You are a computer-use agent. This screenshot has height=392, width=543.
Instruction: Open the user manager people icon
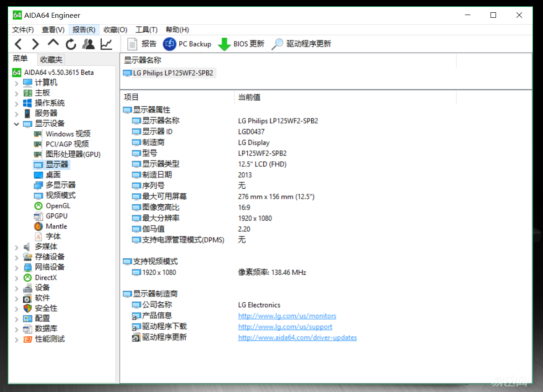click(89, 44)
